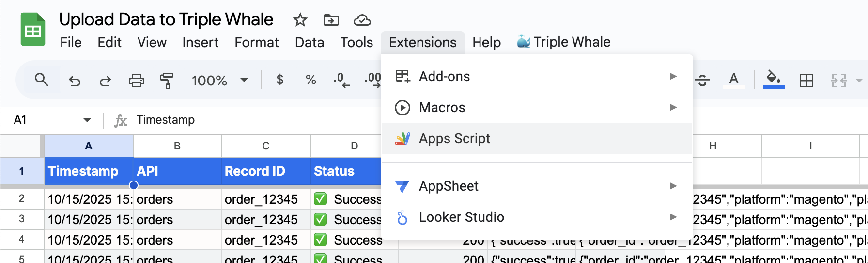
Task: Choose Looker Studio from Extensions menu
Action: (537, 217)
